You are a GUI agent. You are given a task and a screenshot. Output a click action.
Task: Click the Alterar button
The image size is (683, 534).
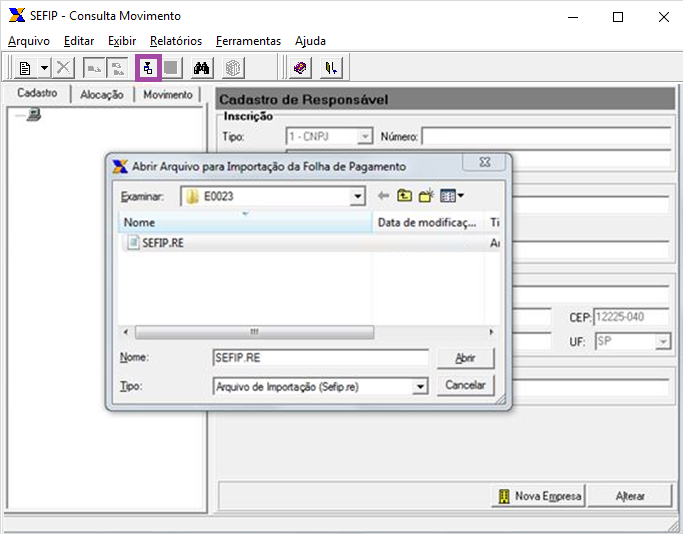[x=630, y=496]
